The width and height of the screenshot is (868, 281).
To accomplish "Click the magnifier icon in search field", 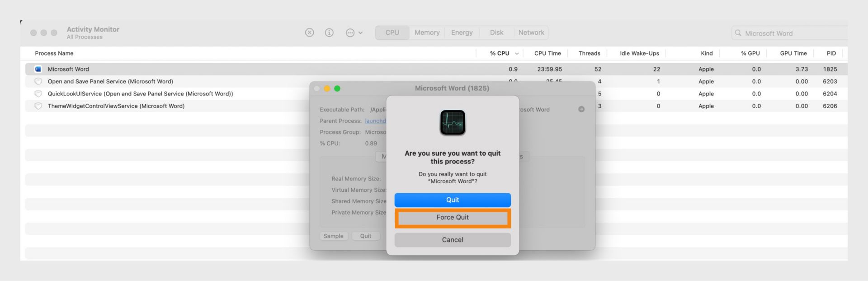I will pyautogui.click(x=738, y=33).
